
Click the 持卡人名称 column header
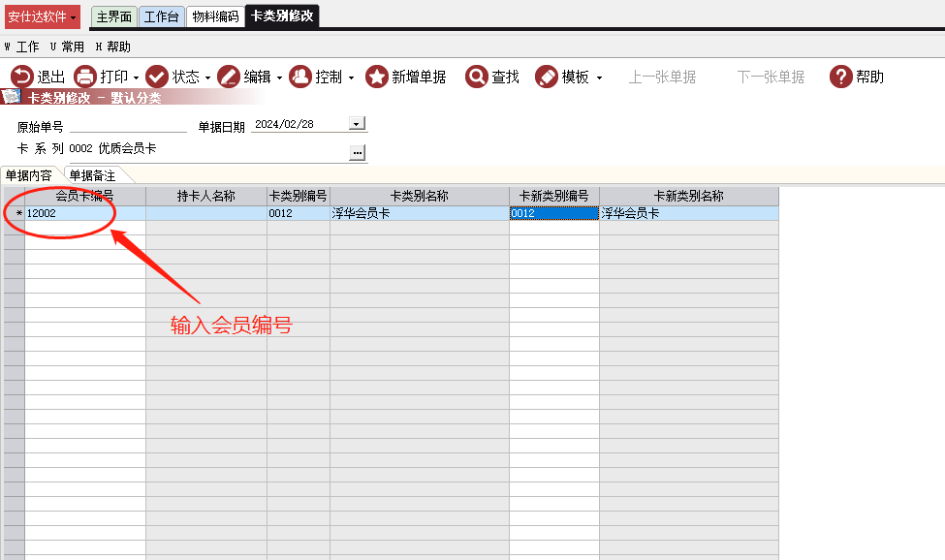(x=206, y=197)
